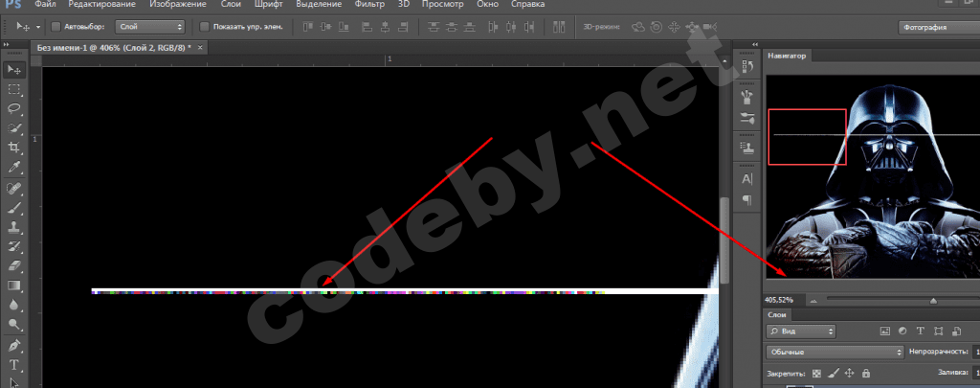The height and width of the screenshot is (388, 980).
Task: Toggle lock all
Action: click(865, 374)
